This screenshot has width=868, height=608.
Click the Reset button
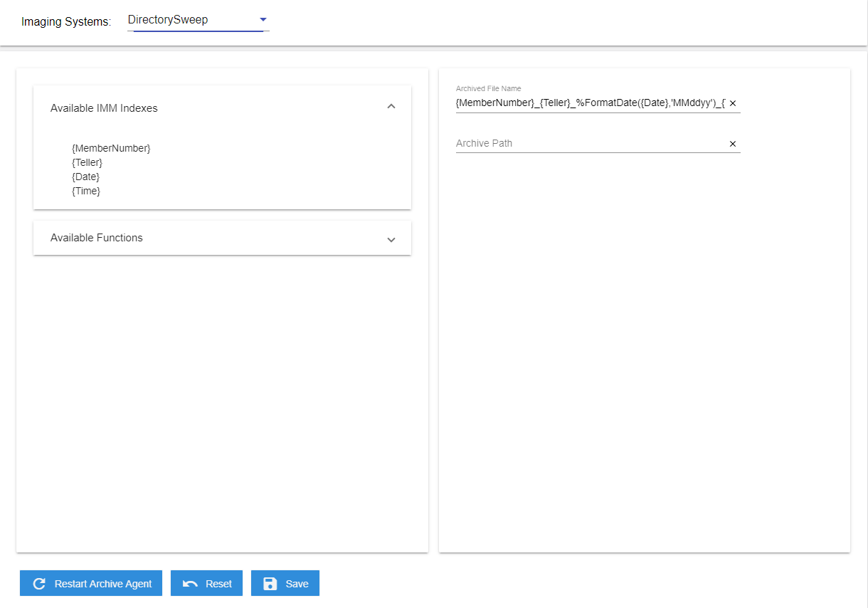(x=206, y=584)
